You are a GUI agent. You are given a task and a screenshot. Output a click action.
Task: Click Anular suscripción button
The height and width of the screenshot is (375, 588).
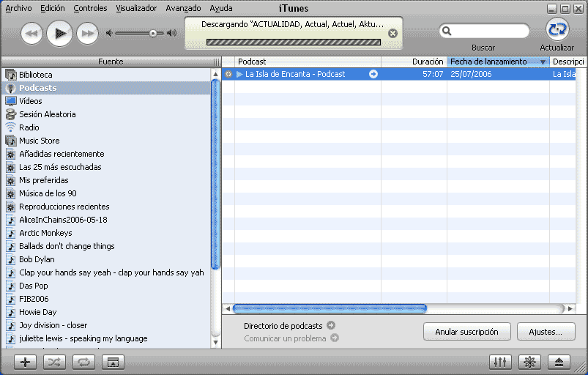(x=467, y=332)
